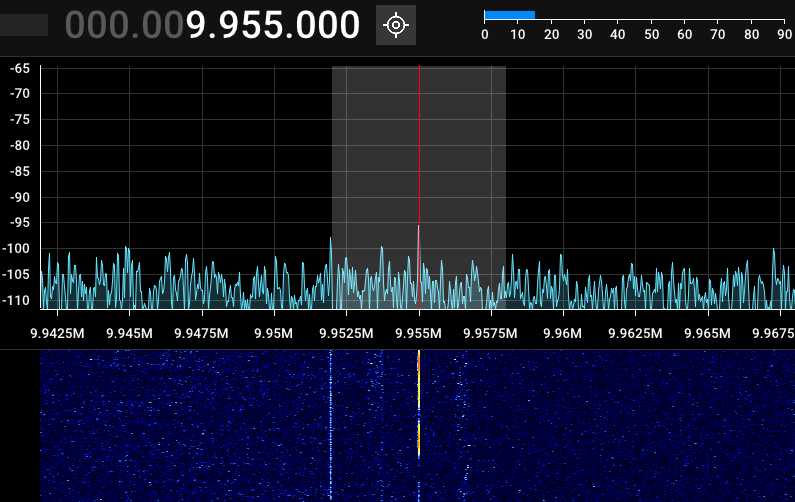Click the 9.9475M frequency axis label
The image size is (795, 502).
[201, 333]
